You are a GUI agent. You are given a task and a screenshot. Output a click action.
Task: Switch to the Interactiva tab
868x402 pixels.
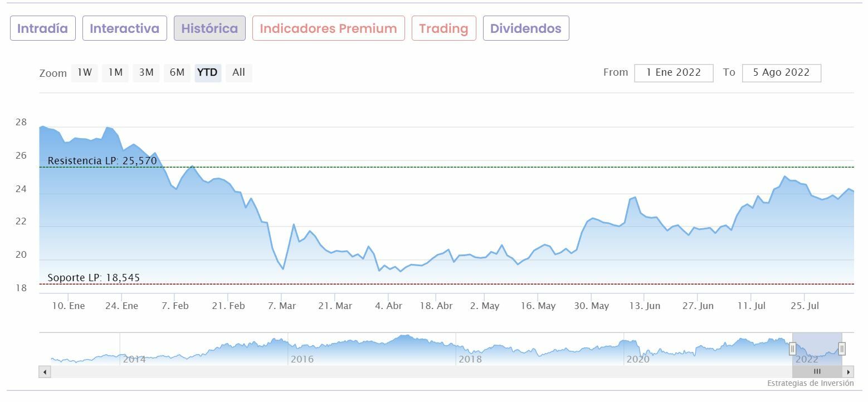pos(124,28)
